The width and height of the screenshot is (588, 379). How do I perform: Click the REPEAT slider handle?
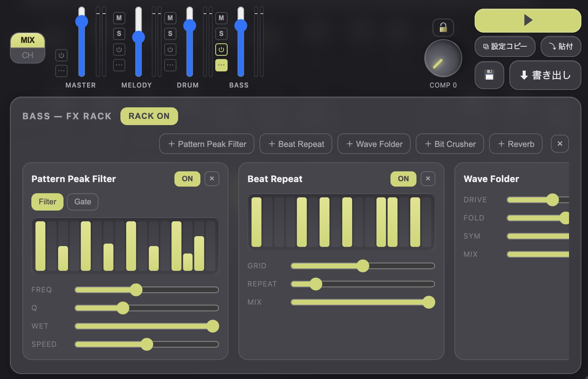[x=316, y=284]
